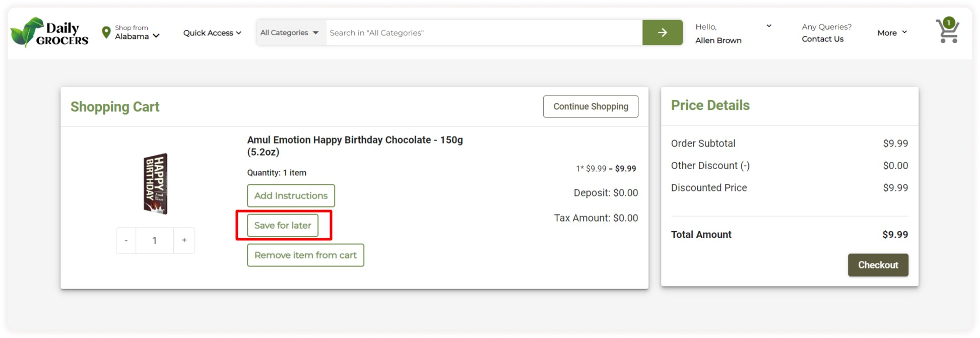Viewport: 980px width, 338px height.
Task: Open the shopping cart icon
Action: coord(947,31)
